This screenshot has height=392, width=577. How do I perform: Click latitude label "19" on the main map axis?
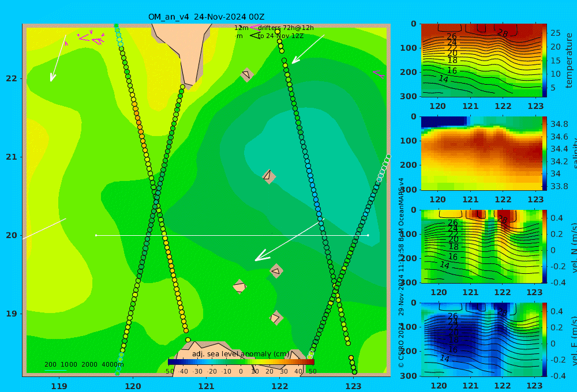click(12, 314)
